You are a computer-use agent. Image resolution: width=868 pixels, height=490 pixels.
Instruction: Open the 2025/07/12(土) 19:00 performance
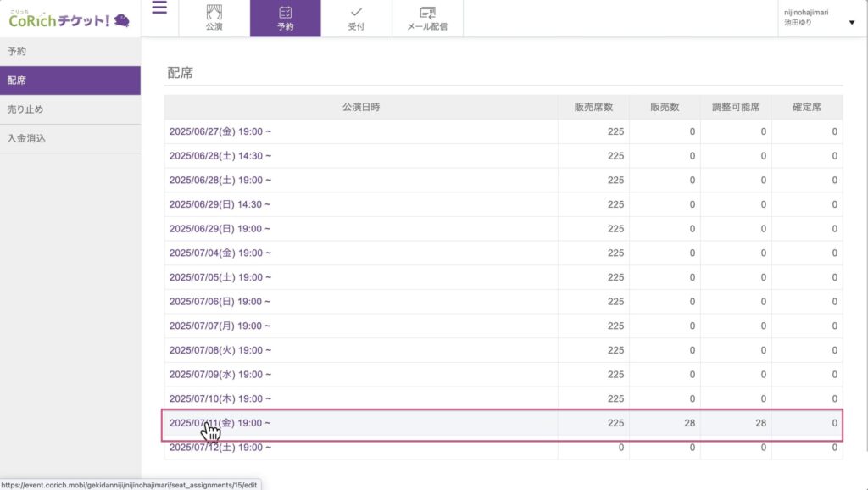click(220, 448)
